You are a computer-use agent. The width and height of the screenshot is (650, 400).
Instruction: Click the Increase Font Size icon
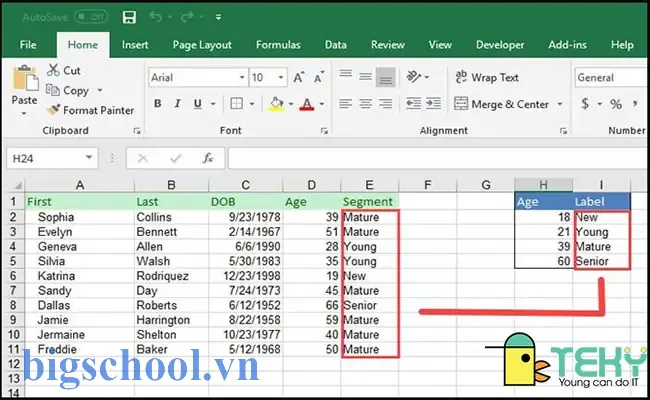point(299,77)
